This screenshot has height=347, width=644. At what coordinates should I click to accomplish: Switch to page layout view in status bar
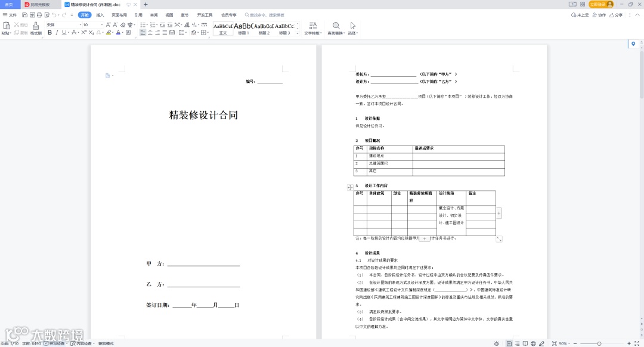(509, 343)
